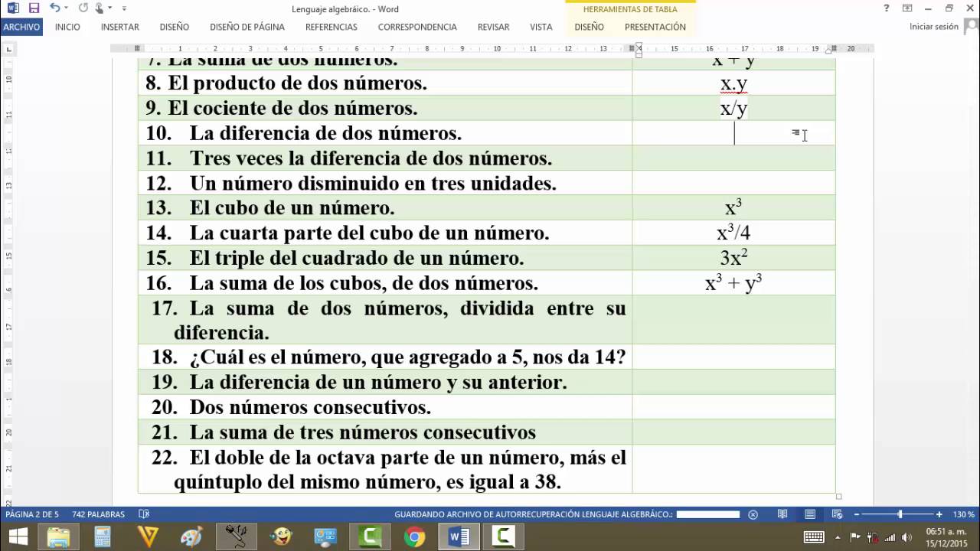
Task: Undo the last action with the arrow icon
Action: coord(54,8)
